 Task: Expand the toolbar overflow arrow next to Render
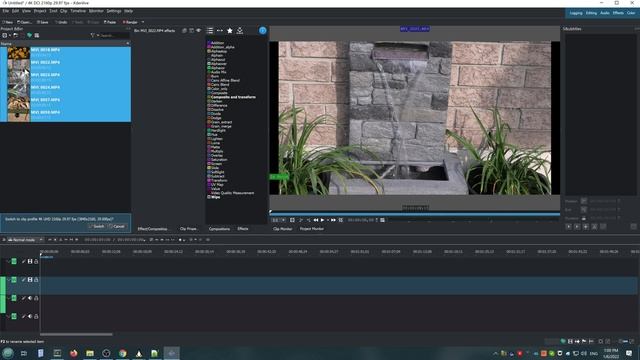tap(143, 22)
